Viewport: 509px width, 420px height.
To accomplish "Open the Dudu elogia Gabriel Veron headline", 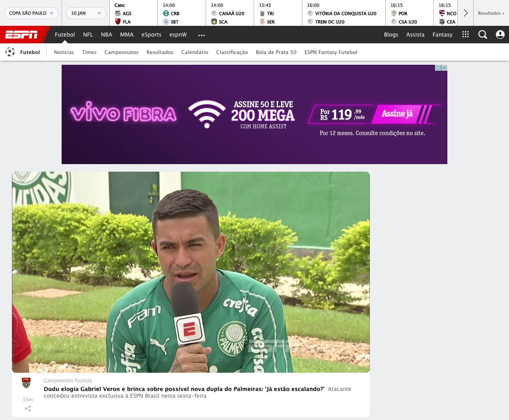I will click(184, 389).
